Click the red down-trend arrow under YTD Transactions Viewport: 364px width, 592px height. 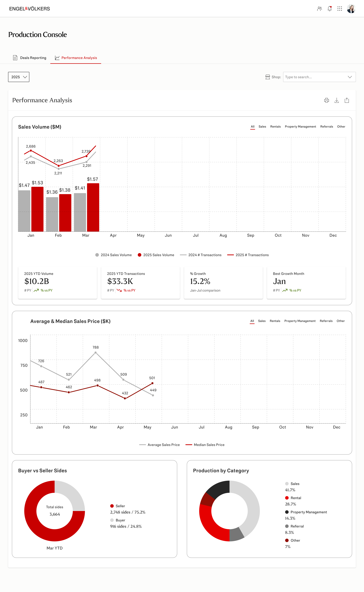point(119,290)
